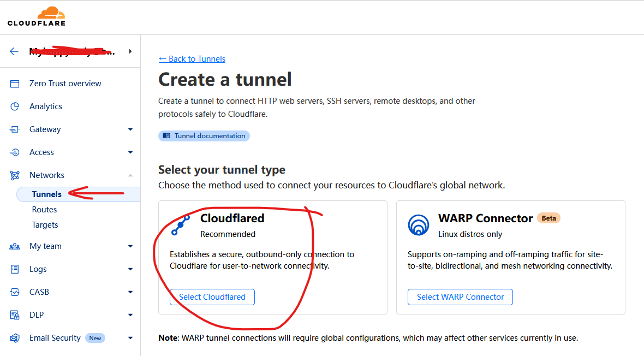This screenshot has height=356, width=644.
Task: Expand the My team menu arrow
Action: click(x=130, y=246)
